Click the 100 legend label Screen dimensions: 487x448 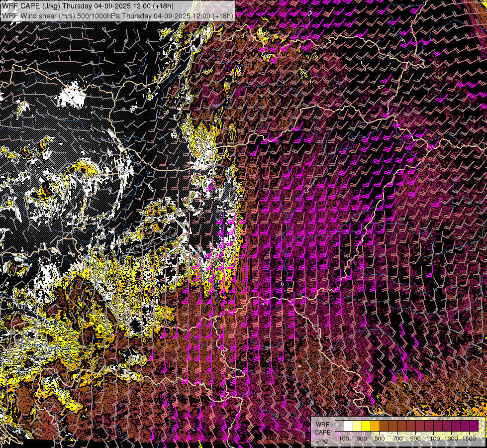pos(344,439)
